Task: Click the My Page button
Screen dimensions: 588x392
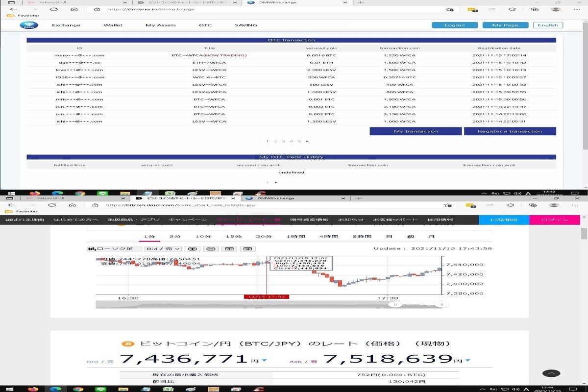Action: (505, 25)
